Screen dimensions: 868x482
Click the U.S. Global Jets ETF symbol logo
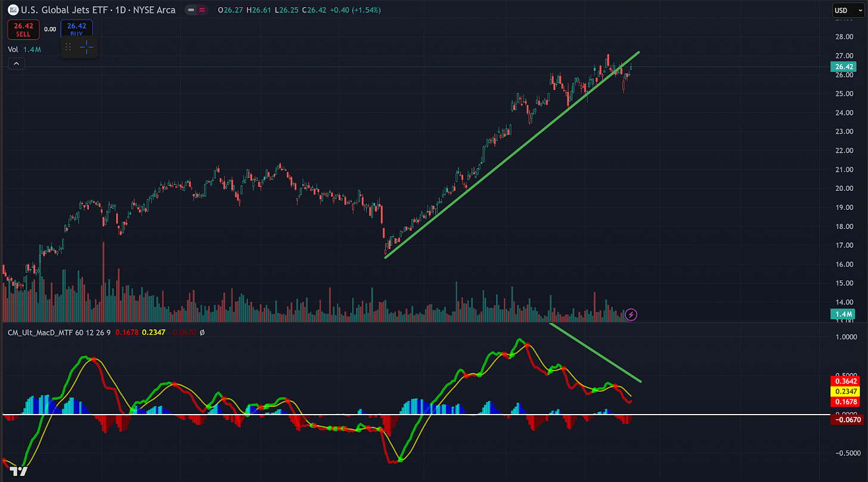[13, 10]
